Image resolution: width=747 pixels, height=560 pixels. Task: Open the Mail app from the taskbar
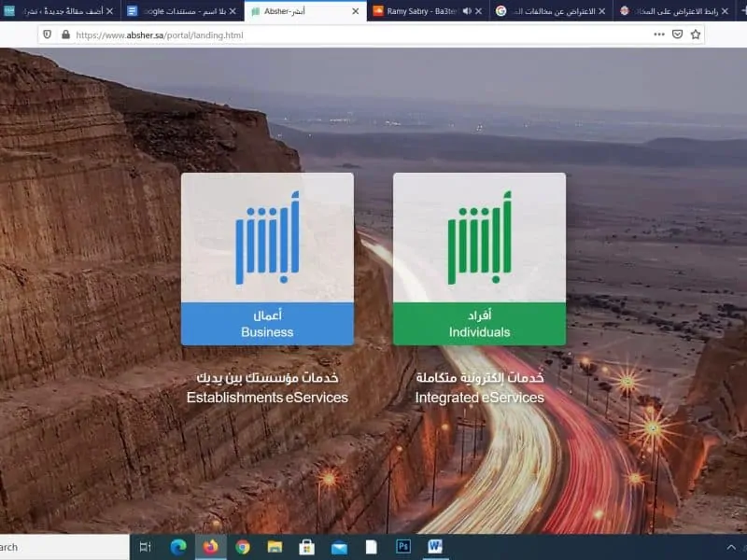(339, 548)
